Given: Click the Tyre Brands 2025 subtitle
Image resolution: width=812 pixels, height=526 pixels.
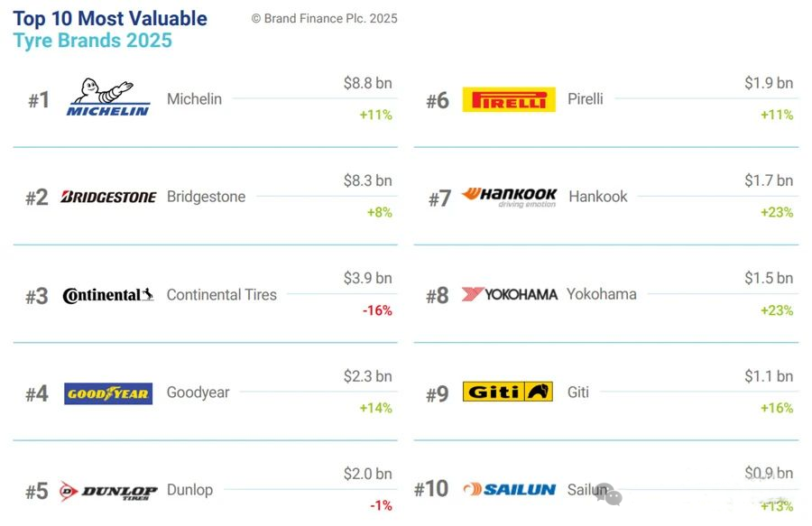Looking at the screenshot, I should tap(93, 41).
